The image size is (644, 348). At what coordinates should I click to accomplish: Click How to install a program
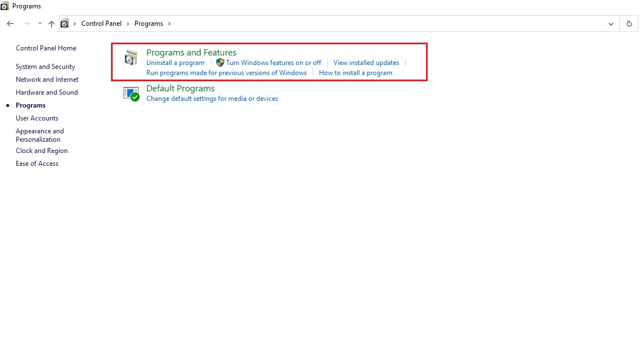[x=356, y=73]
